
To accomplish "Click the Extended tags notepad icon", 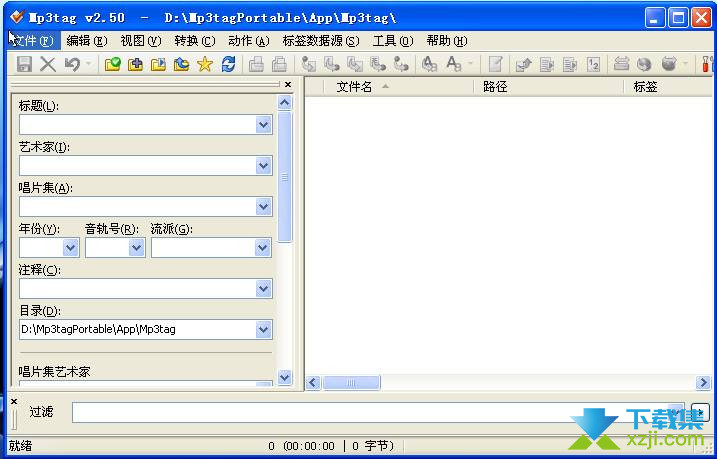I will pos(496,64).
